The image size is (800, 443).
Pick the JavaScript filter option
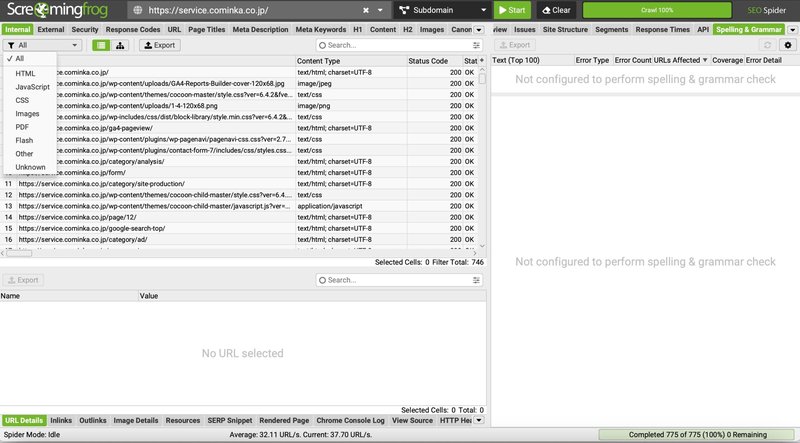[32, 87]
